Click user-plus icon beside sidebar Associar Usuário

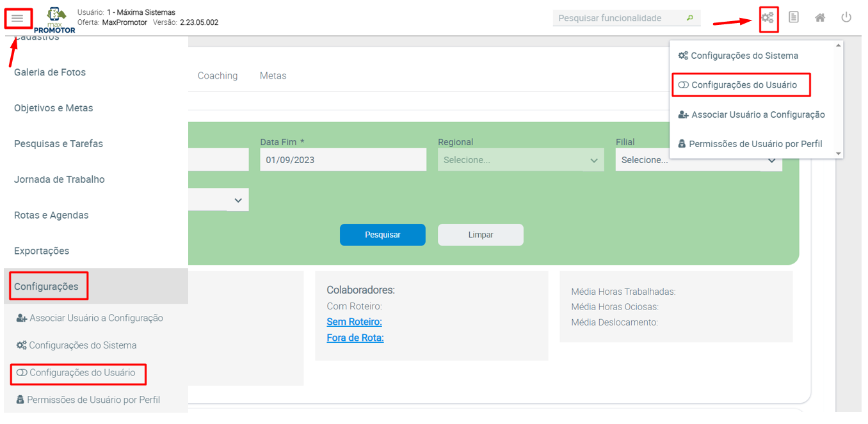(x=21, y=318)
